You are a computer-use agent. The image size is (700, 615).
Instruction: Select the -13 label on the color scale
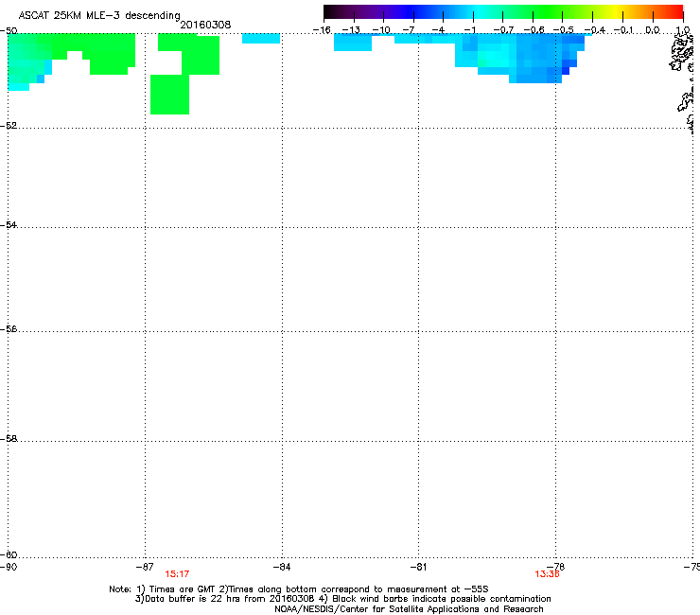point(351,30)
